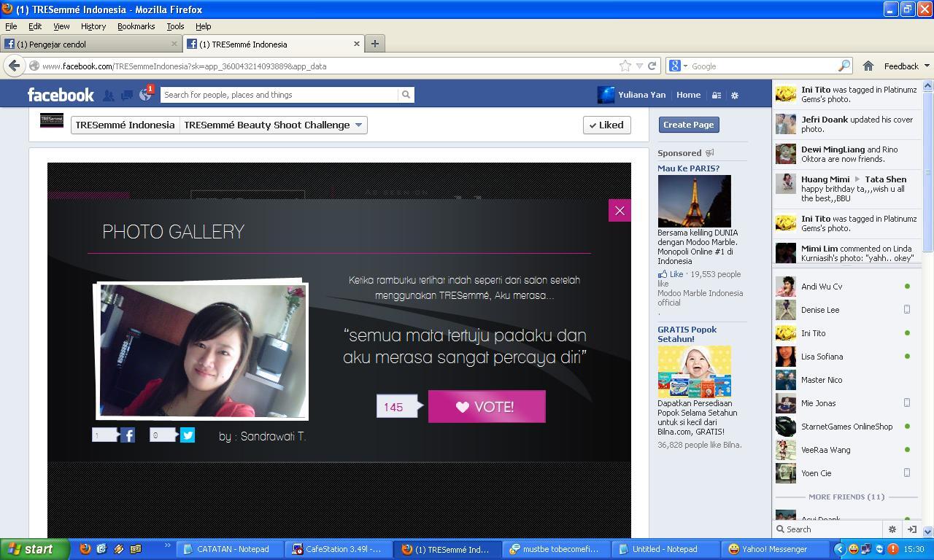Screen dimensions: 934x560
Task: Open Feedback dropdown in toolbar
Action: [x=906, y=66]
